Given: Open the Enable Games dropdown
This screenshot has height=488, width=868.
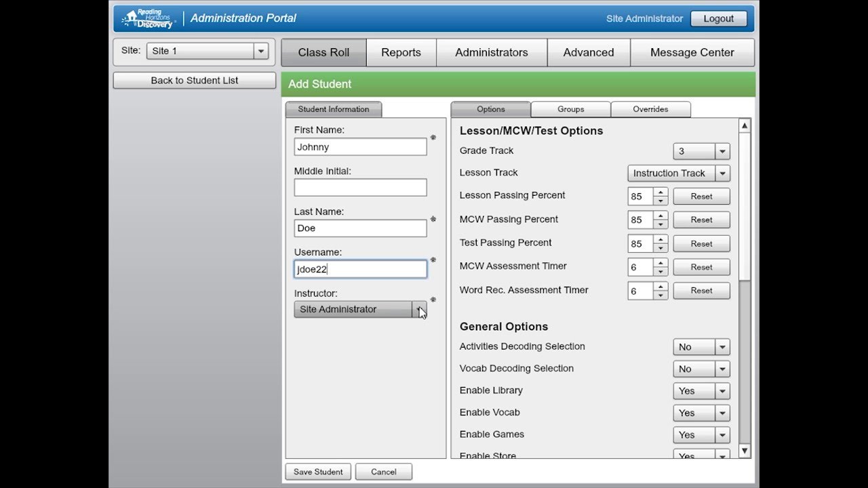Looking at the screenshot, I should coord(701,435).
